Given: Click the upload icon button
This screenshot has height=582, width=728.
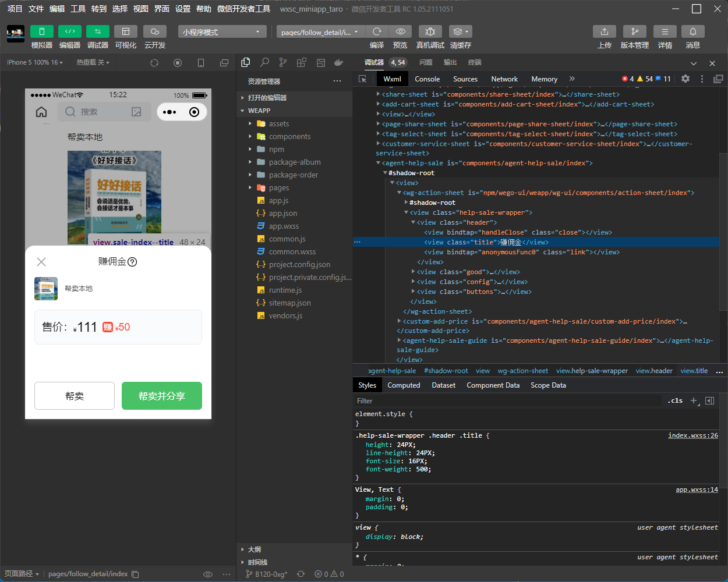Looking at the screenshot, I should 605,31.
